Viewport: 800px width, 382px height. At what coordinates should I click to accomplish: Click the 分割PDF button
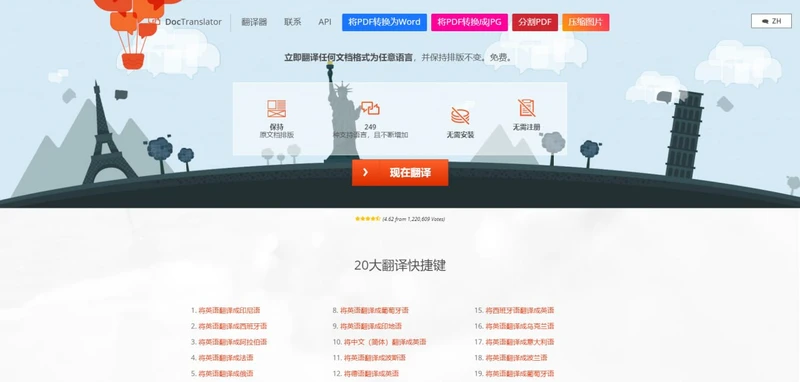click(535, 22)
